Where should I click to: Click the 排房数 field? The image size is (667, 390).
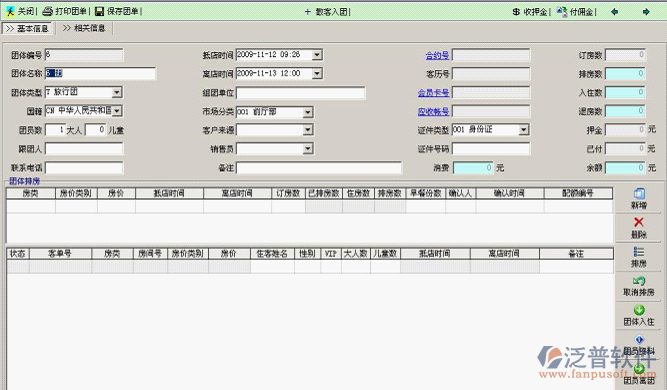(x=625, y=74)
